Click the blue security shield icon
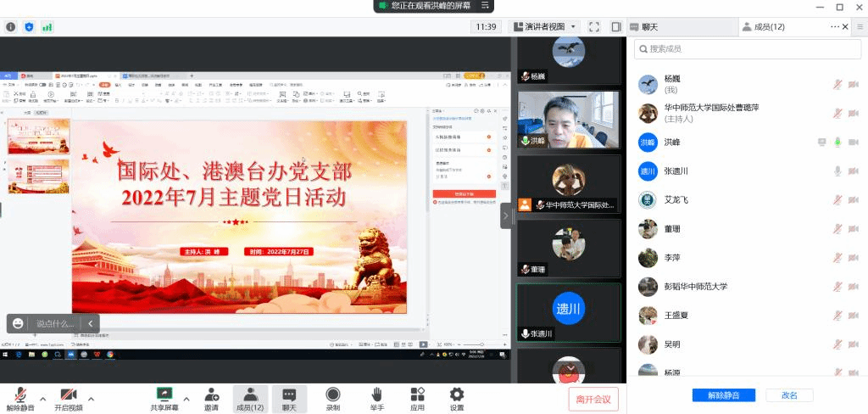 coord(30,27)
